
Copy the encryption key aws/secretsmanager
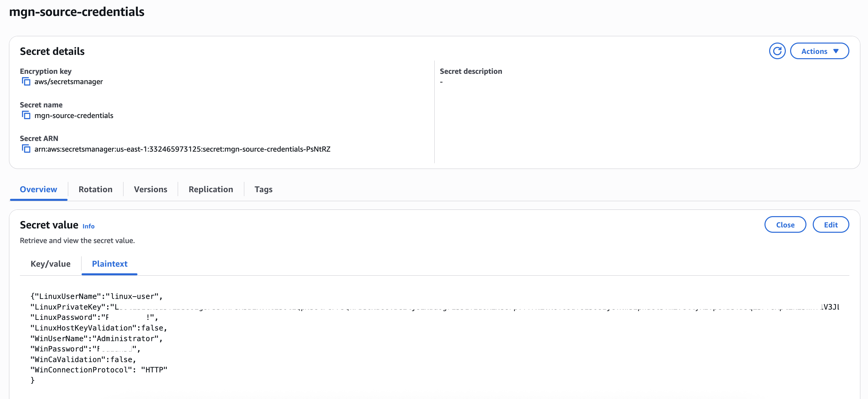26,81
